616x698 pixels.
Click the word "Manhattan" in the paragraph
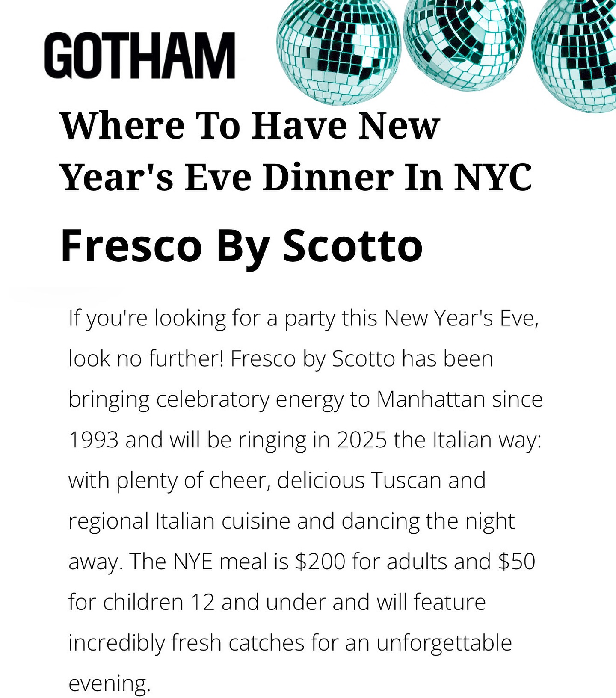click(x=431, y=399)
